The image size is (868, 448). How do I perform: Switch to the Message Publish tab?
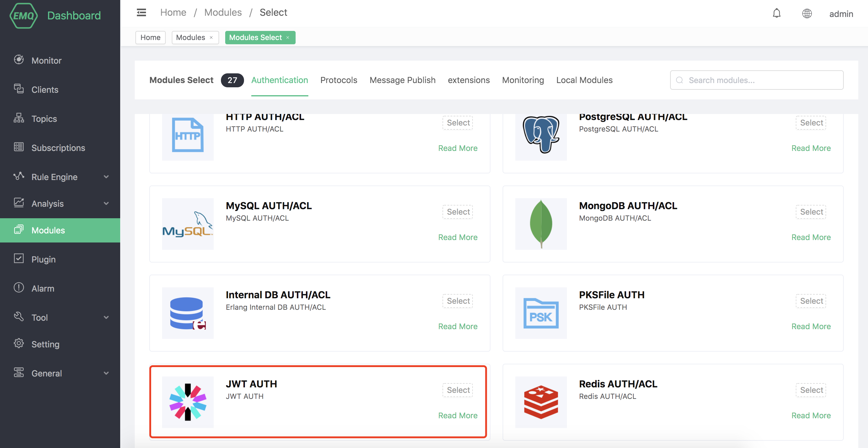click(402, 80)
